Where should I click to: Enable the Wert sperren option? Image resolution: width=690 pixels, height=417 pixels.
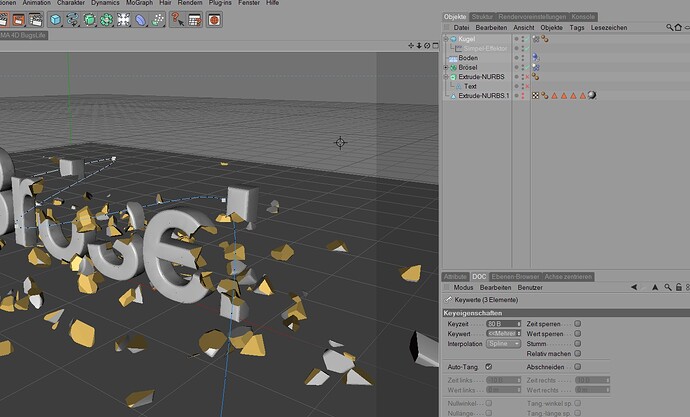577,333
